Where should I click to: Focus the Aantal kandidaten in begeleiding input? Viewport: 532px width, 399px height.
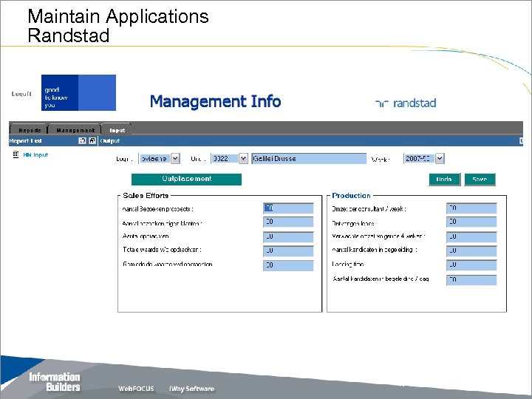[471, 250]
